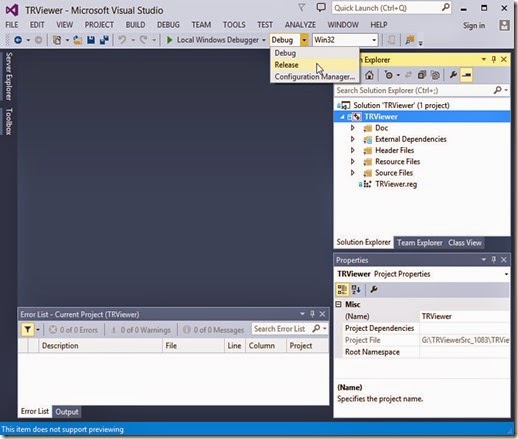Viewport: 518px width, 439px height.
Task: Click the Open File toolbar icon
Action: 78,40
